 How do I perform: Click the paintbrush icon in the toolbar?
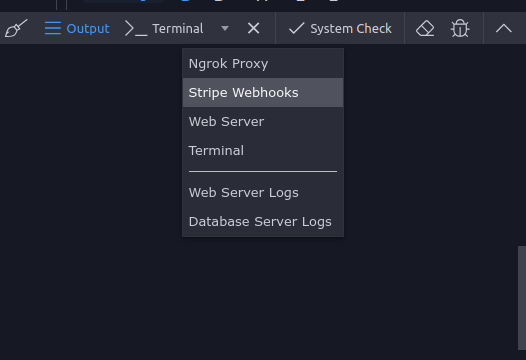(16, 28)
